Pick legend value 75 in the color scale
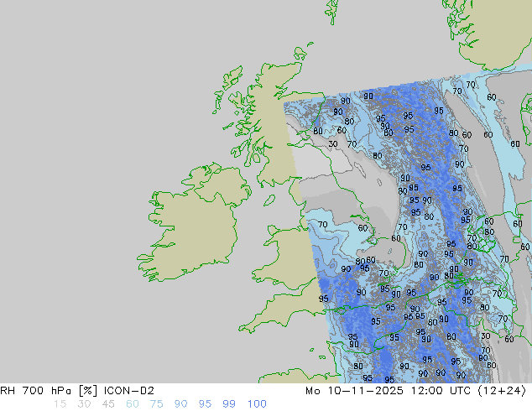This screenshot has width=532, height=411. (x=156, y=404)
